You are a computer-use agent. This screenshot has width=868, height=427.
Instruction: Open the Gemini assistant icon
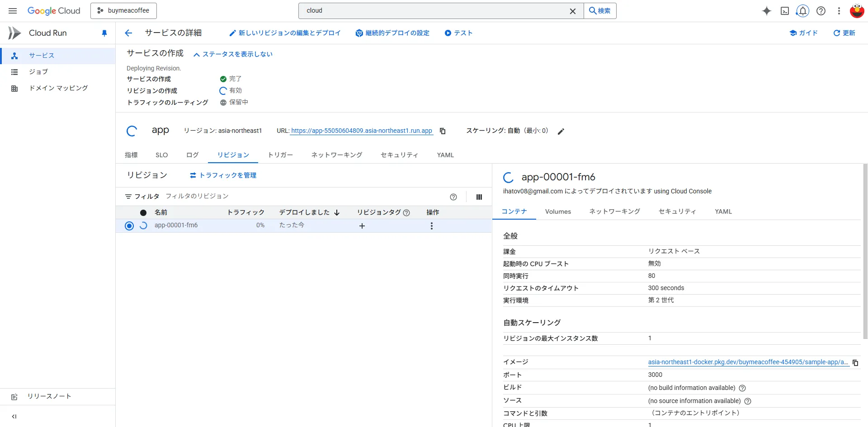(x=767, y=11)
